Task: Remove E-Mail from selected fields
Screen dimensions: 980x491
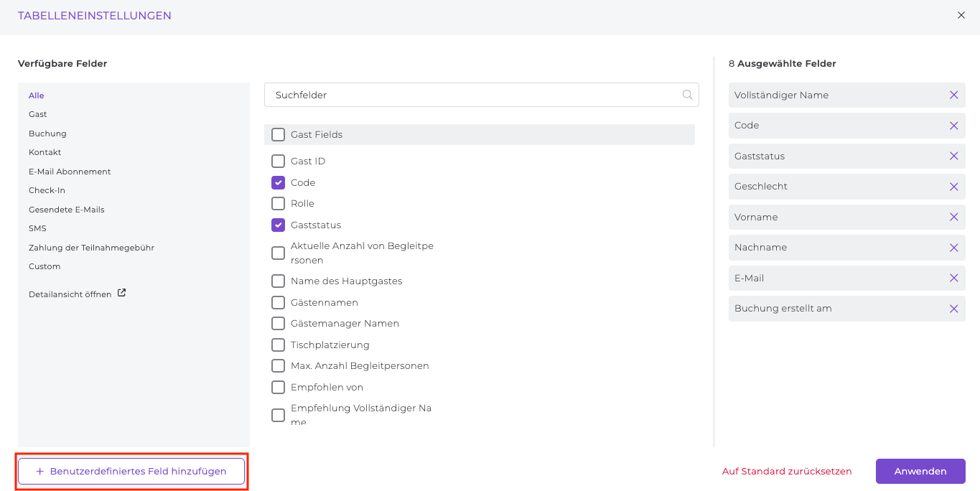Action: tap(953, 278)
